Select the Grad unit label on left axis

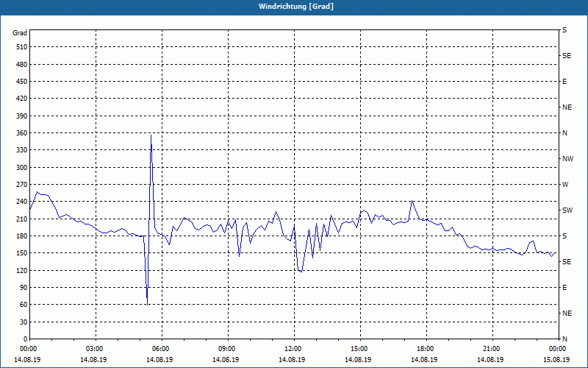pyautogui.click(x=20, y=33)
